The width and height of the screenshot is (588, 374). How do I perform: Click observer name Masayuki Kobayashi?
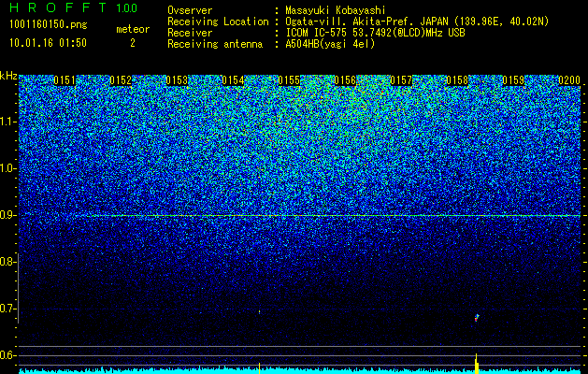[336, 10]
